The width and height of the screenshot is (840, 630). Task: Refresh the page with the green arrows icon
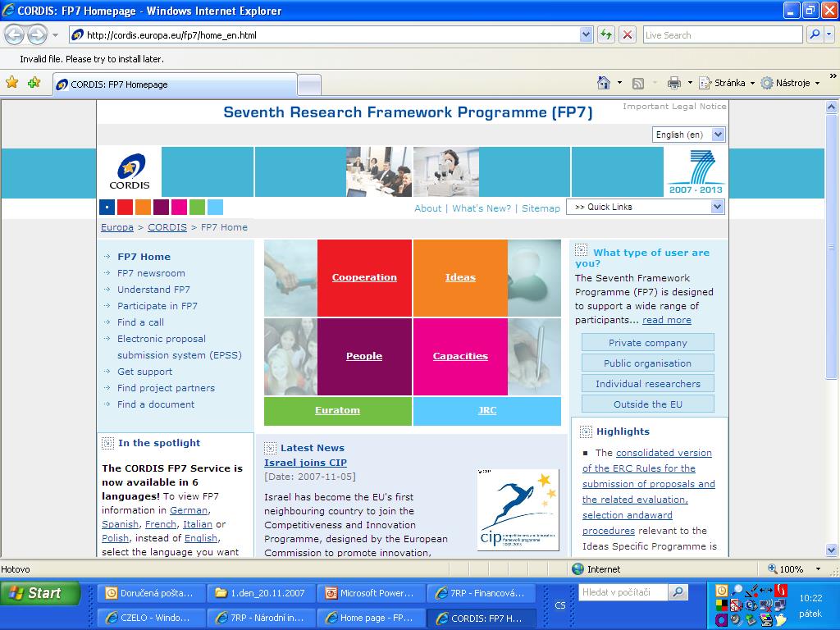606,35
